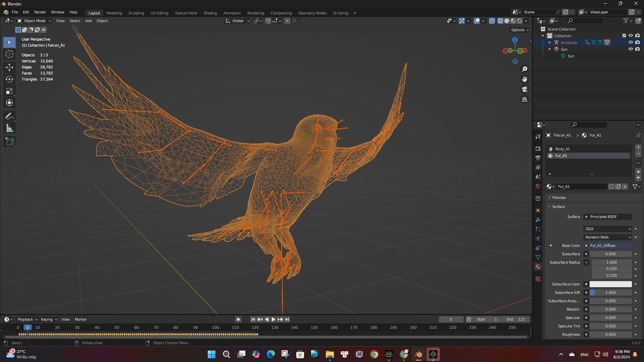Open the Global transform orientation dropdown
644x362 pixels.
(x=238, y=21)
